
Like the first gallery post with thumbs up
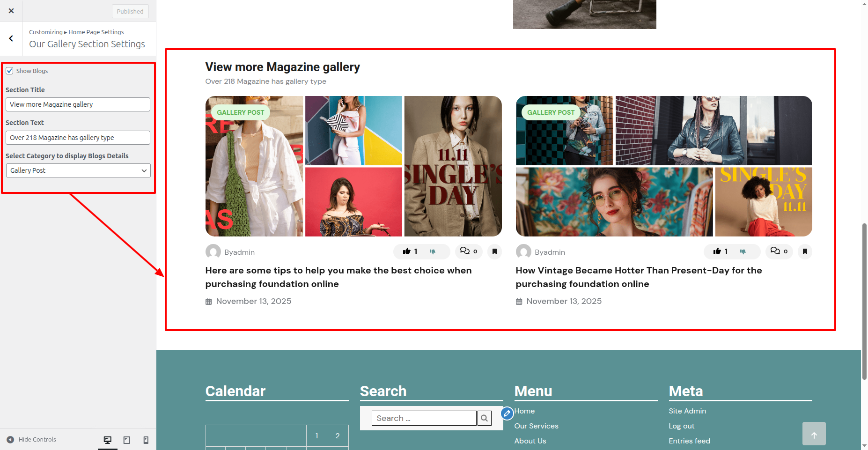[406, 251]
